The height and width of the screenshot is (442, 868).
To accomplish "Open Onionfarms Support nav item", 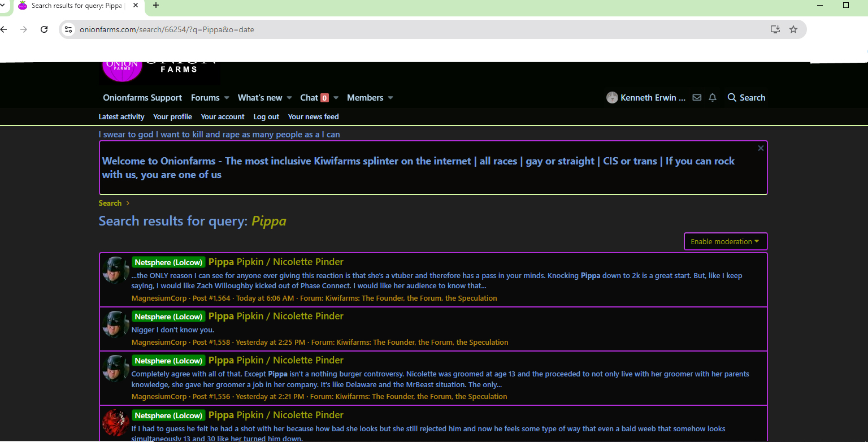I will 142,98.
